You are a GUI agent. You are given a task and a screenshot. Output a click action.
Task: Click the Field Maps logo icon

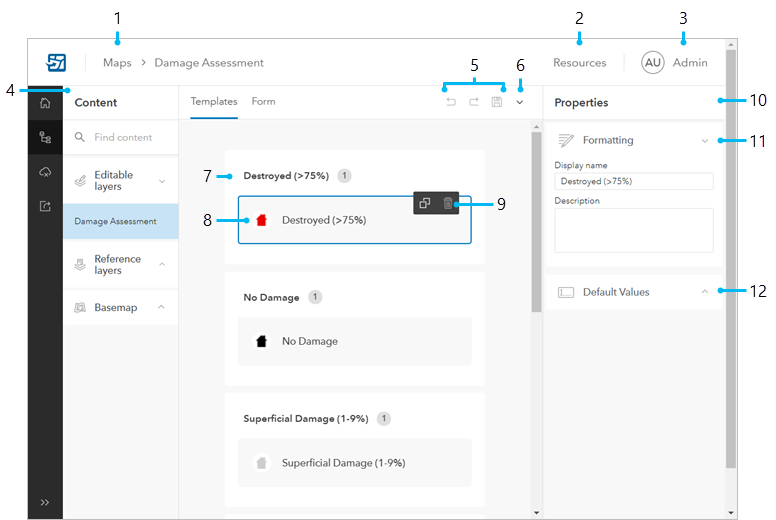pyautogui.click(x=56, y=62)
